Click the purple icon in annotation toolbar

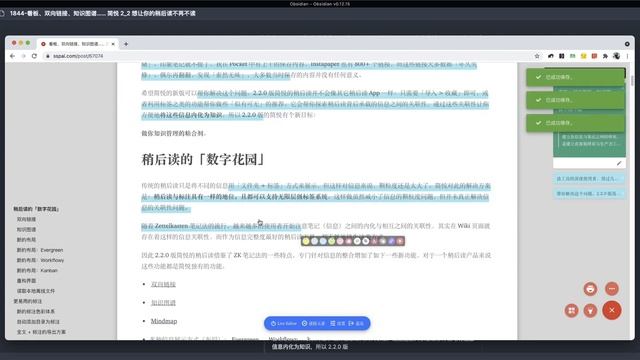tap(391, 241)
